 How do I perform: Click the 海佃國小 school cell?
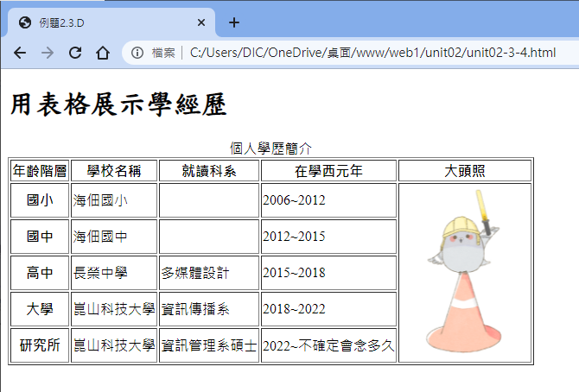pyautogui.click(x=100, y=200)
